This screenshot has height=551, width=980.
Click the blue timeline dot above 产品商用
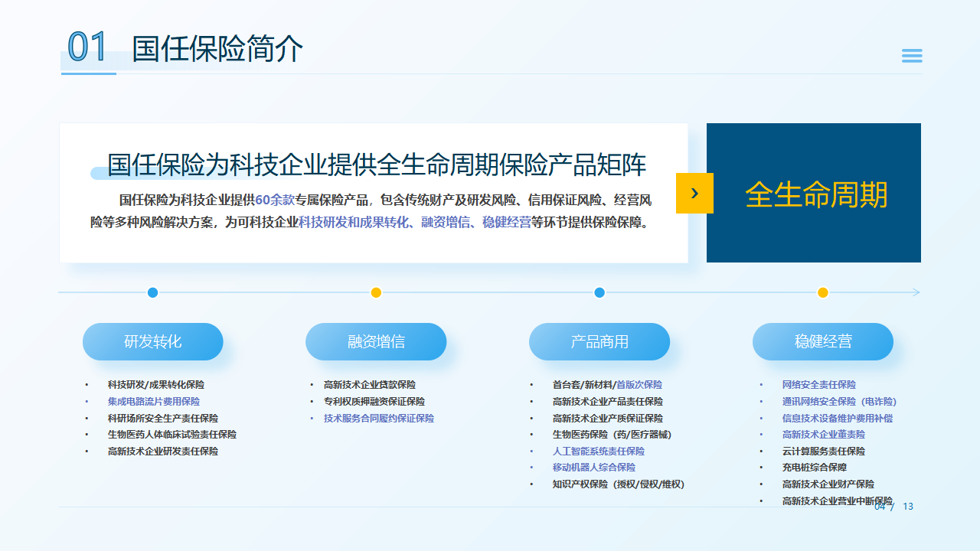click(599, 292)
